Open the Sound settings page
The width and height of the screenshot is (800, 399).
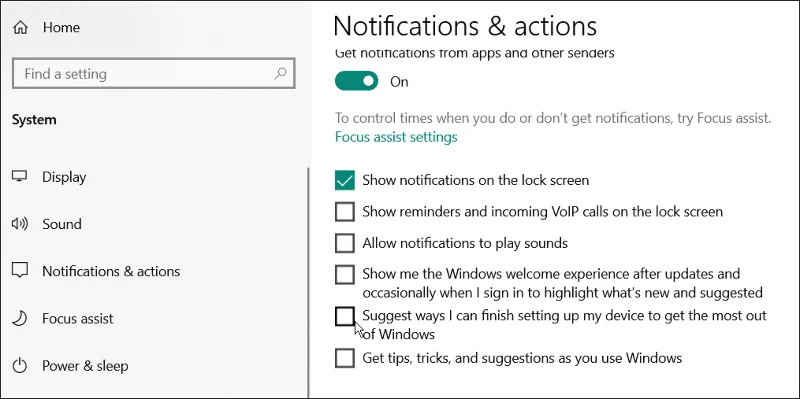[x=62, y=224]
